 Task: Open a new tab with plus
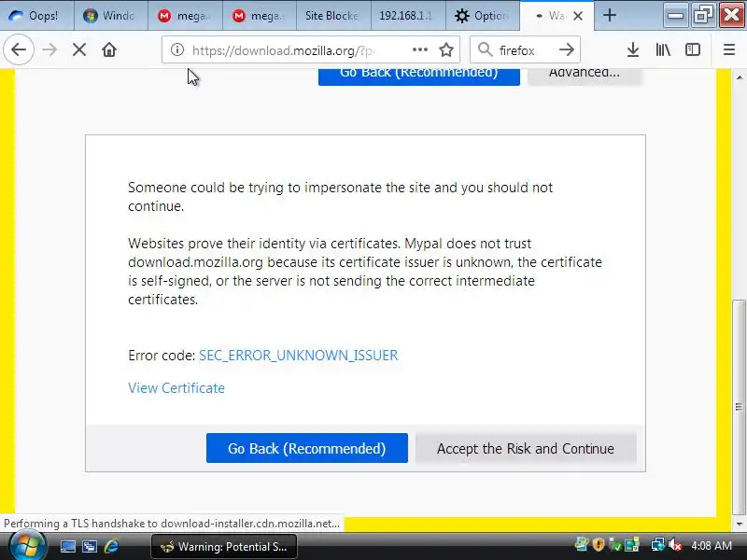pos(610,15)
